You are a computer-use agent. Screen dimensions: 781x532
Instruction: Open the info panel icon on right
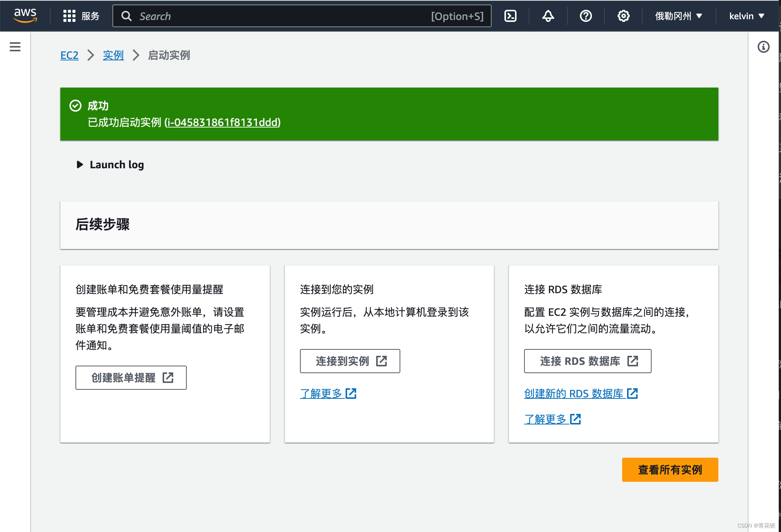click(x=763, y=47)
